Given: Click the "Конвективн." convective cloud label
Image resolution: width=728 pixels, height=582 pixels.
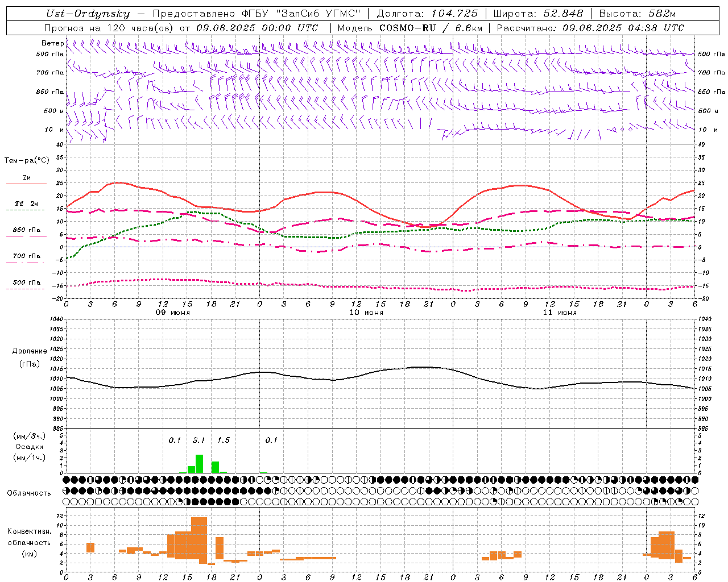Looking at the screenshot, I should pyautogui.click(x=29, y=531).
